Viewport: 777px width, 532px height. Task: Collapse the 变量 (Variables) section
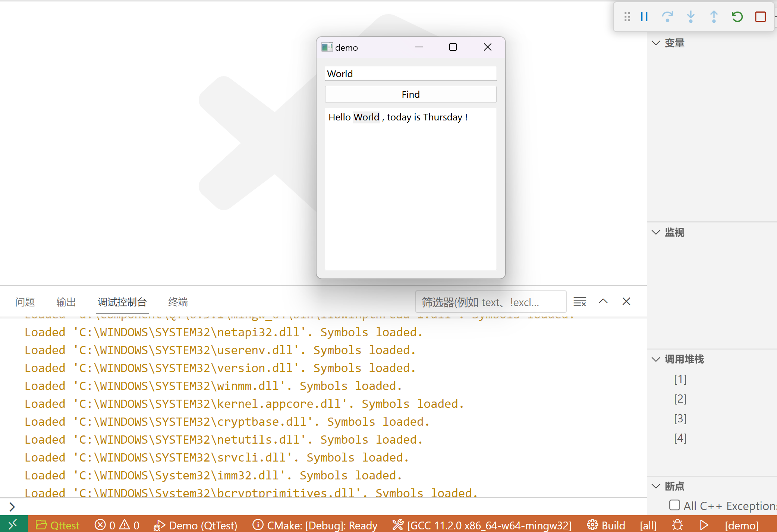[656, 43]
